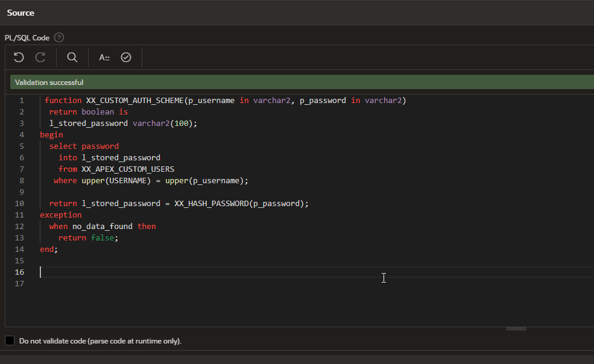The width and height of the screenshot is (594, 364).
Task: Click table name XX_APEX_CUSTOM_USERS on line 7
Action: pyautogui.click(x=128, y=169)
